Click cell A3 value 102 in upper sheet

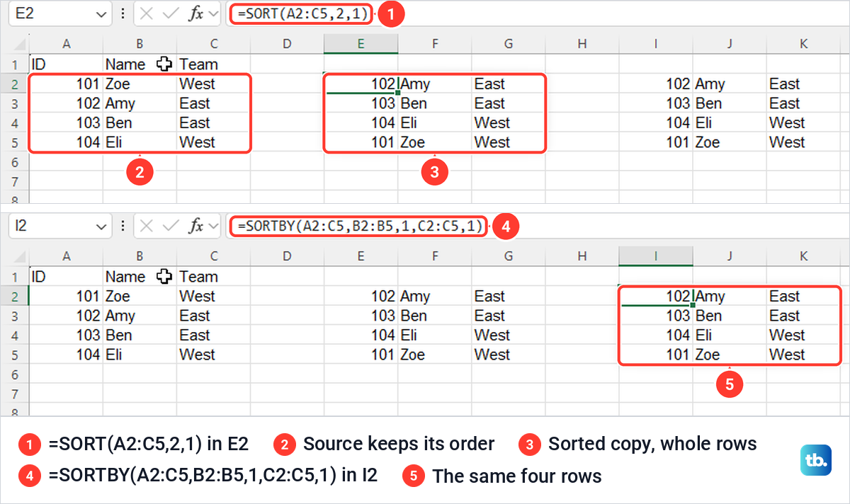[x=66, y=103]
